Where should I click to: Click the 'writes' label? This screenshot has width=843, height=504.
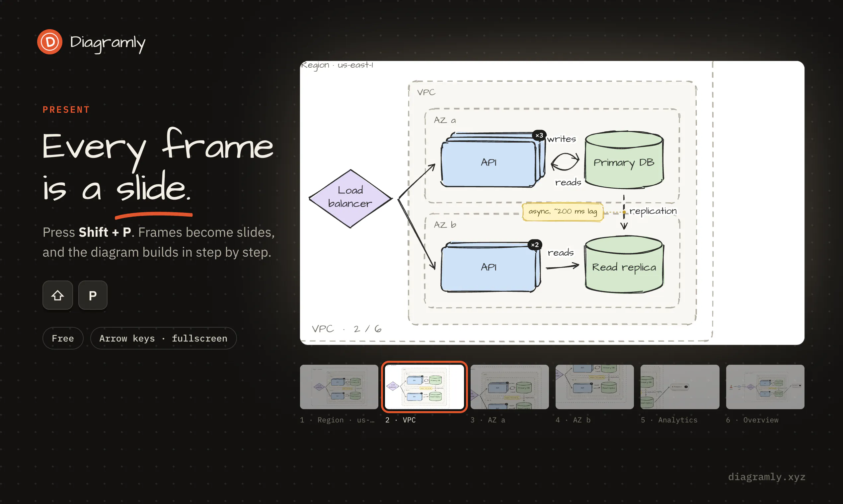[x=562, y=139]
